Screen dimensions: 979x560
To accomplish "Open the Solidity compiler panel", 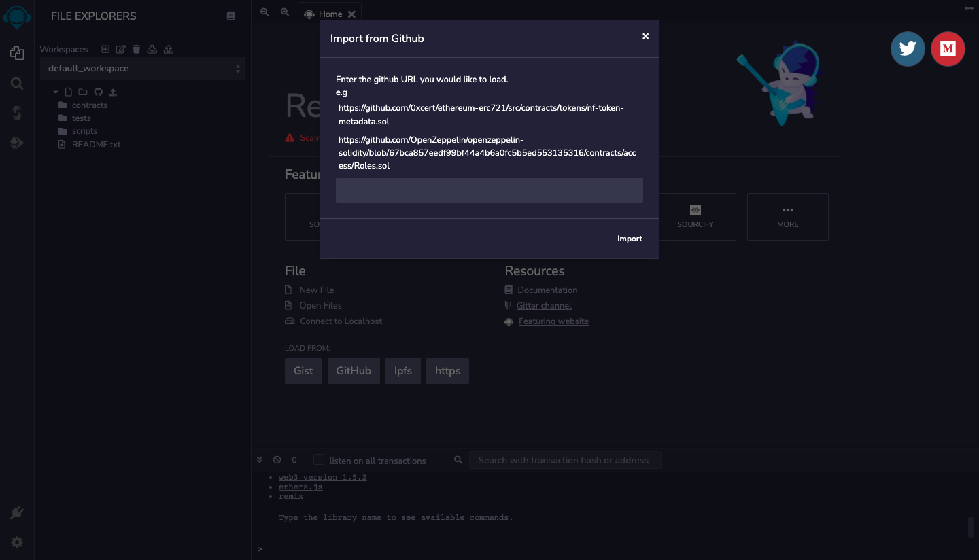I will click(x=16, y=112).
